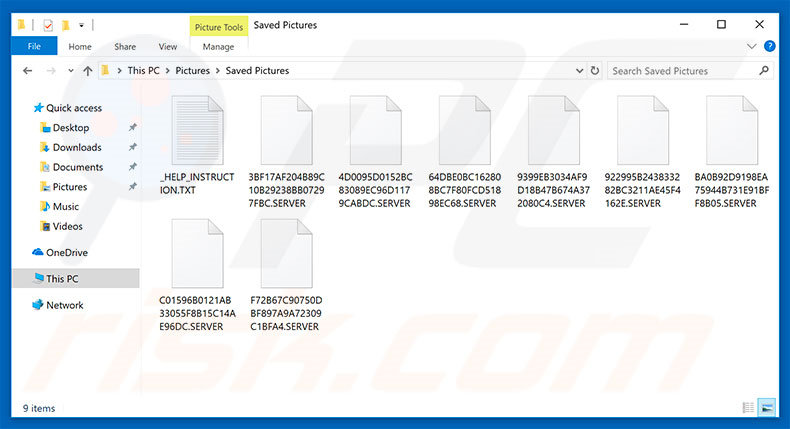Minimize the Saved Pictures window
790x429 pixels.
click(684, 24)
